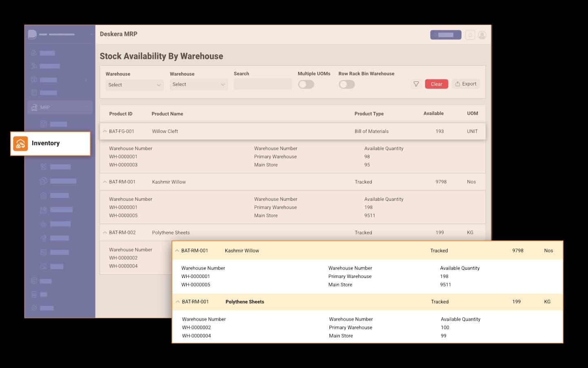Screen dimensions: 588x368
Task: Toggle the Row Rack Bin Warehouse switch
Action: point(347,84)
